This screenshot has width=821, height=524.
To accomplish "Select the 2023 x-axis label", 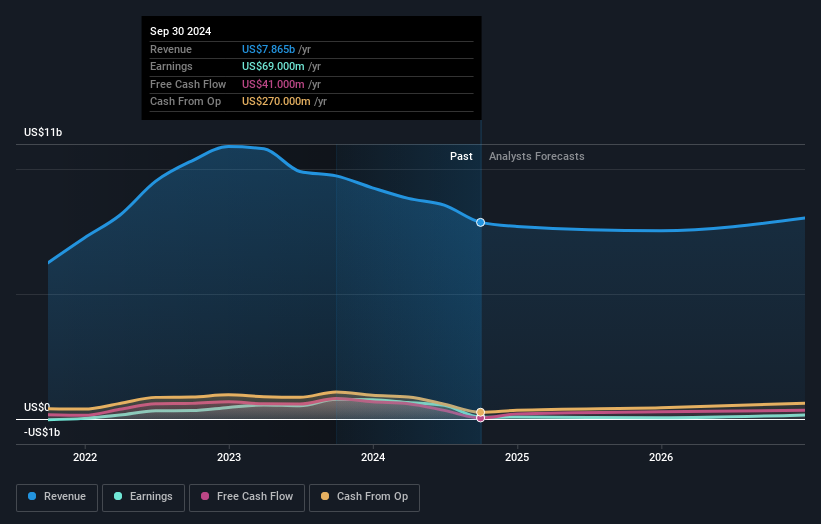I will pos(229,457).
